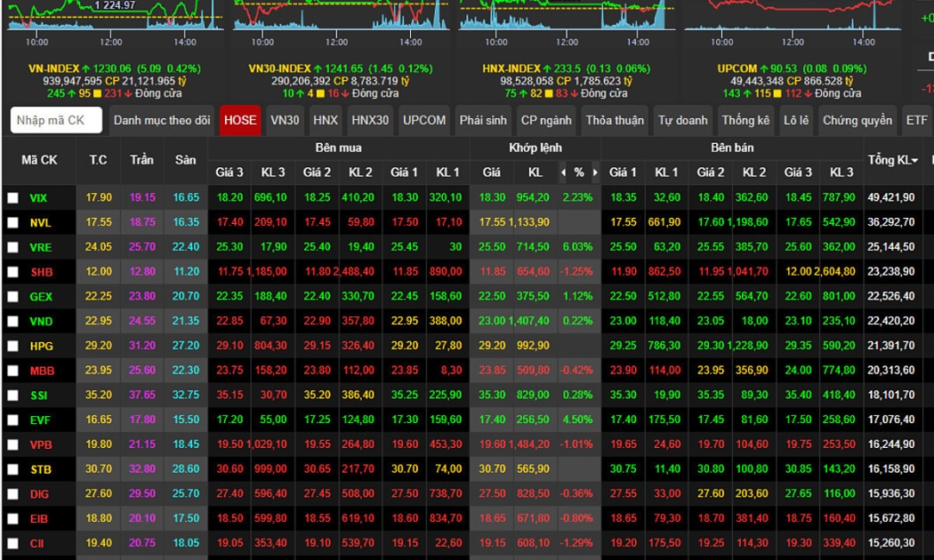
Task: Open the Thống kê tab
Action: click(745, 120)
